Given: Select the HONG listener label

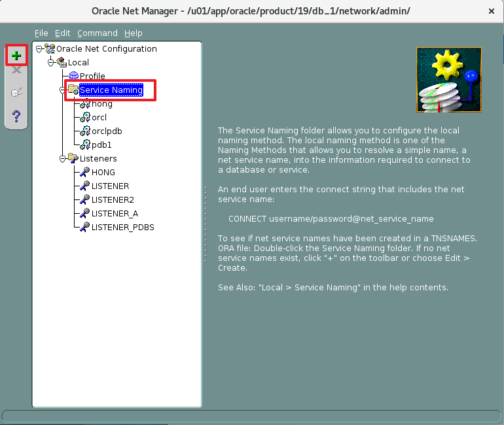Looking at the screenshot, I should click(103, 173).
